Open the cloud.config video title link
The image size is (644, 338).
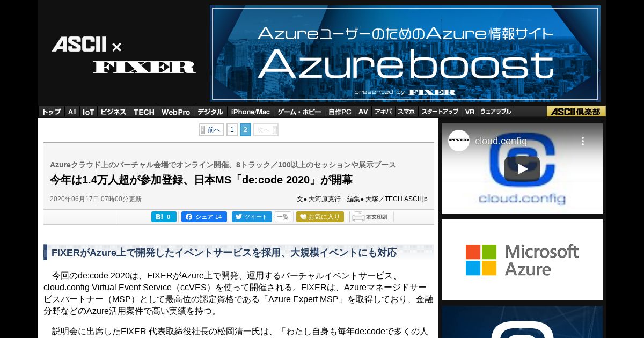(501, 141)
